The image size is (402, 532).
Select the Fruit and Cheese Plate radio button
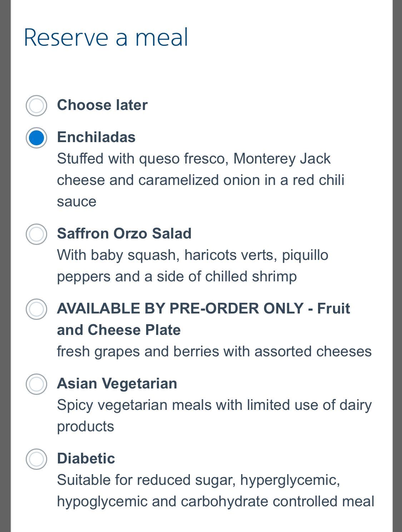36,309
